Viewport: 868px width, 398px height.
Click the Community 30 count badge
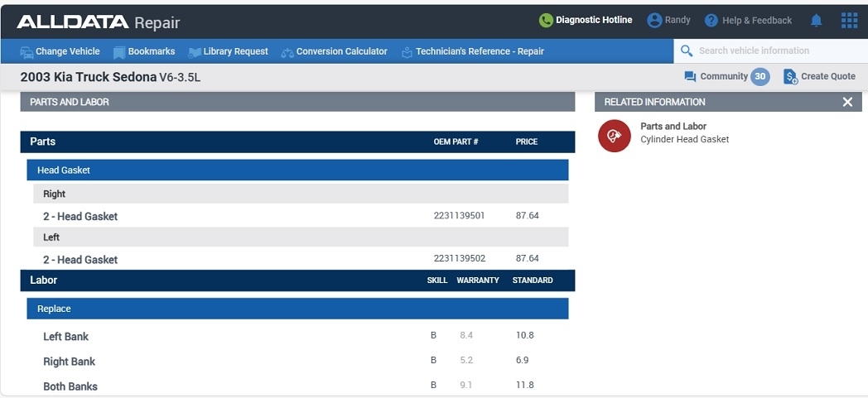760,77
